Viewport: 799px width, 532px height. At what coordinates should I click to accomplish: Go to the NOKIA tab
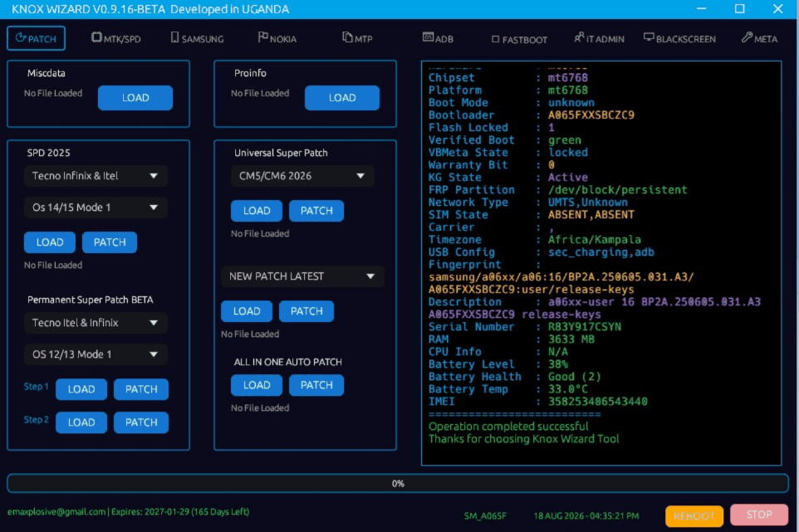[x=277, y=38]
